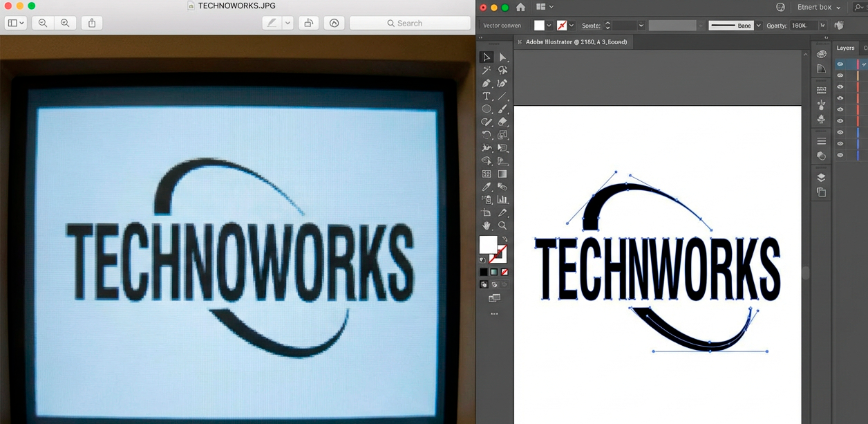Toggle visibility of the first layer
The height and width of the screenshot is (424, 868).
[840, 64]
